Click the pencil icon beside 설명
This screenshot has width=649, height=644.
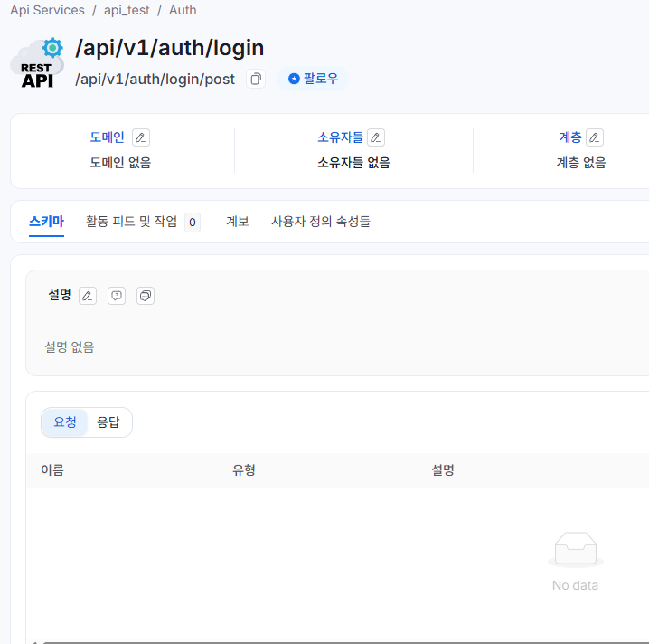(x=87, y=296)
